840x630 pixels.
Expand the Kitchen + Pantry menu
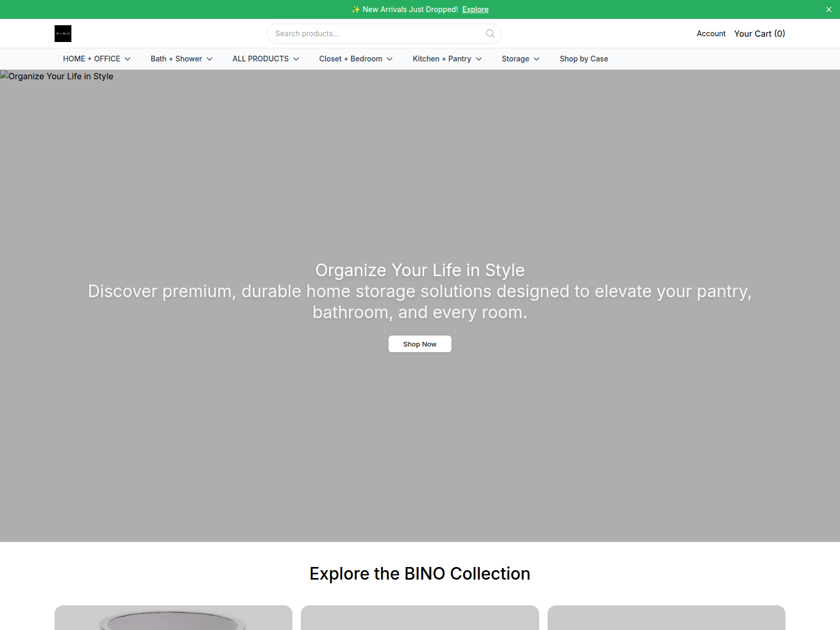click(447, 59)
